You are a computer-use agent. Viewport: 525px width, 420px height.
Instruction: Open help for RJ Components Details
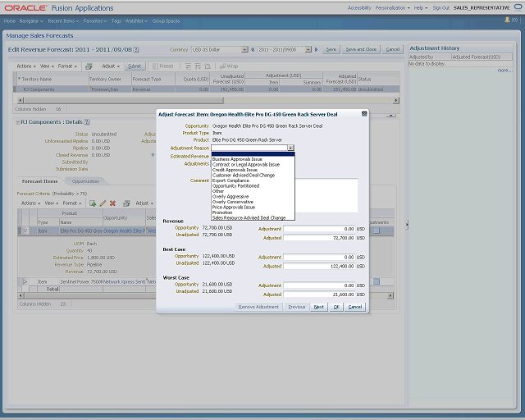87,122
